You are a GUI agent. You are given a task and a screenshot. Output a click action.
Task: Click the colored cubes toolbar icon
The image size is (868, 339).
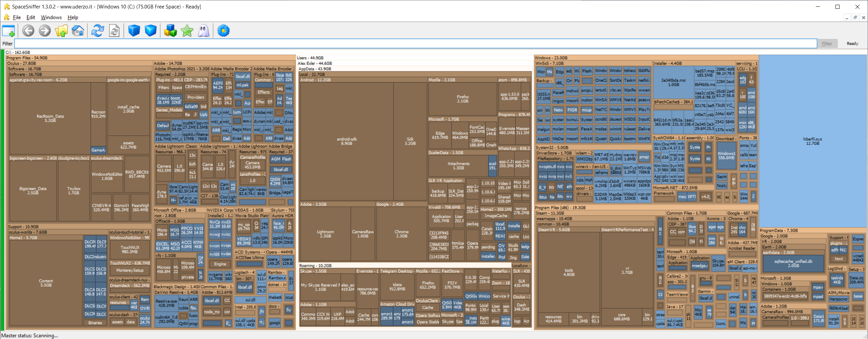click(x=170, y=31)
